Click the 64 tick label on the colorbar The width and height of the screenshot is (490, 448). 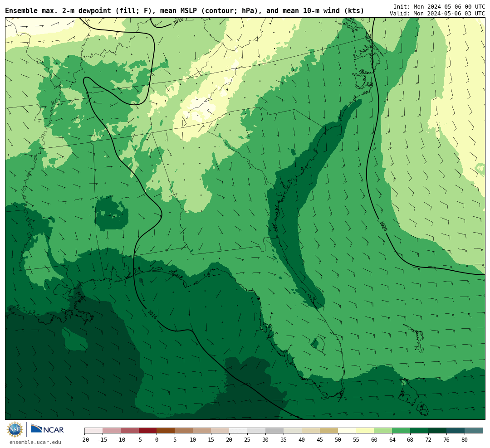(392, 440)
